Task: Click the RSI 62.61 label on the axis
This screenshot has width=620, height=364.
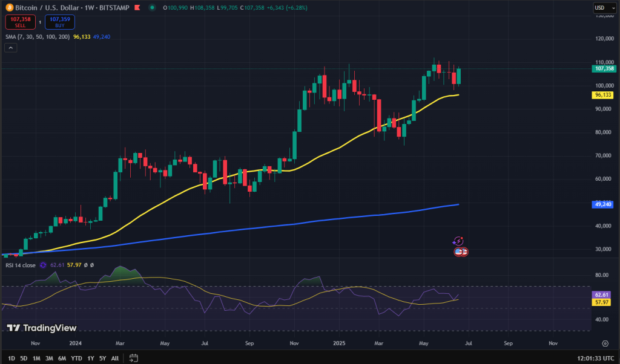Action: 601,295
